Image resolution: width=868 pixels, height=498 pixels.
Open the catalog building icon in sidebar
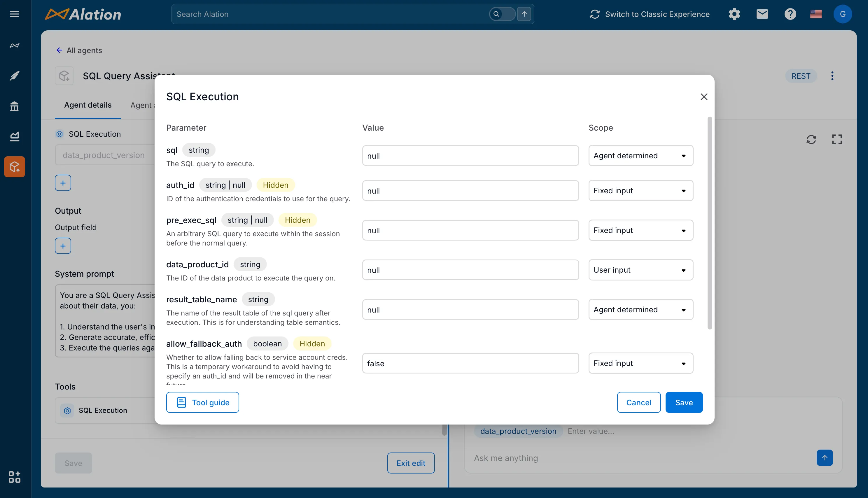pos(15,106)
